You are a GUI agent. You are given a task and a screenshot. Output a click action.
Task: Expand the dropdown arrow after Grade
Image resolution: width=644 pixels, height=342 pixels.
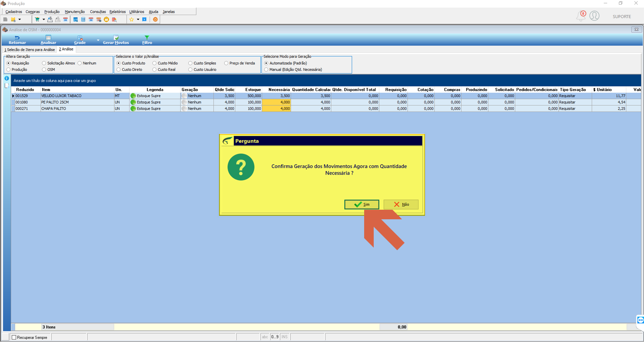[98, 40]
